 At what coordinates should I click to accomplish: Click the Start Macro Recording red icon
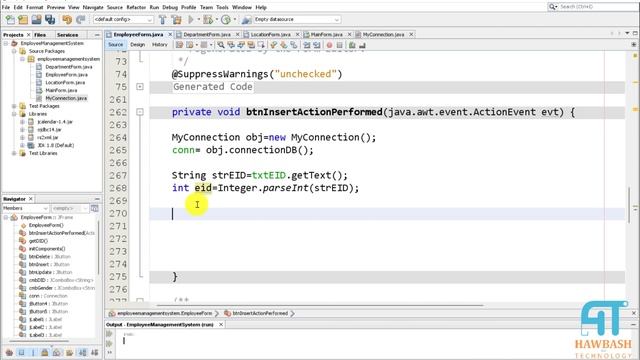click(x=329, y=45)
